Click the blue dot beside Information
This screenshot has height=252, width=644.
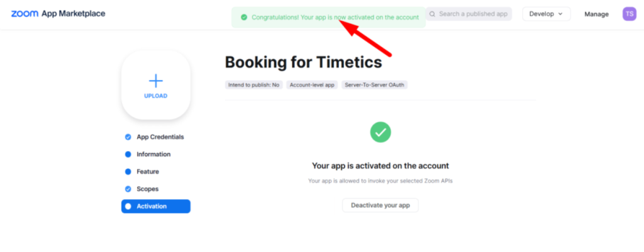click(128, 154)
